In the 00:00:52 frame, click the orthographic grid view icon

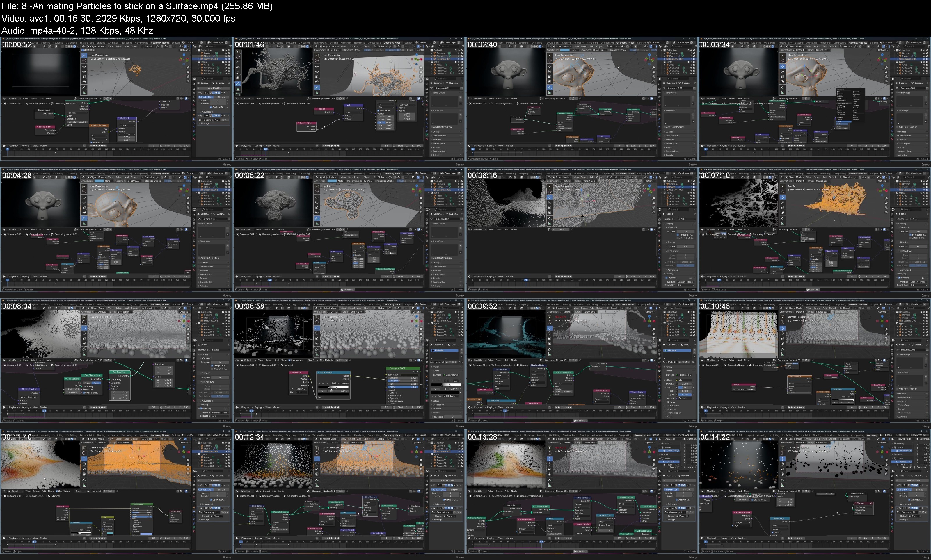click(188, 81)
